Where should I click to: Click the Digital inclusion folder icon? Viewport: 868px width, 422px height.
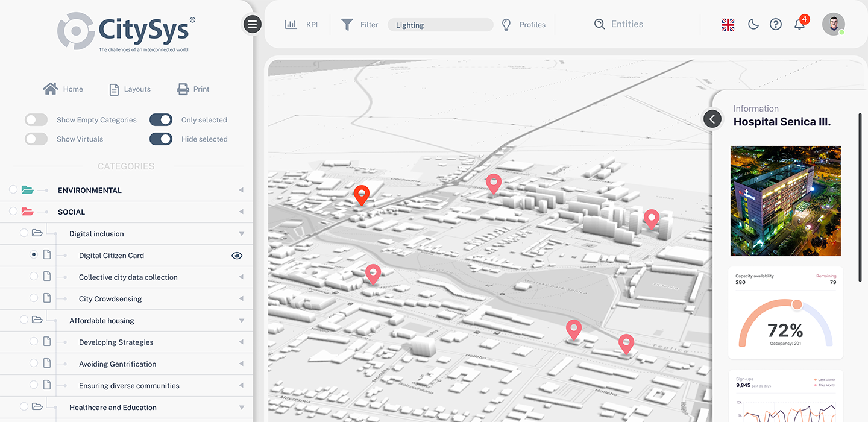click(x=37, y=233)
